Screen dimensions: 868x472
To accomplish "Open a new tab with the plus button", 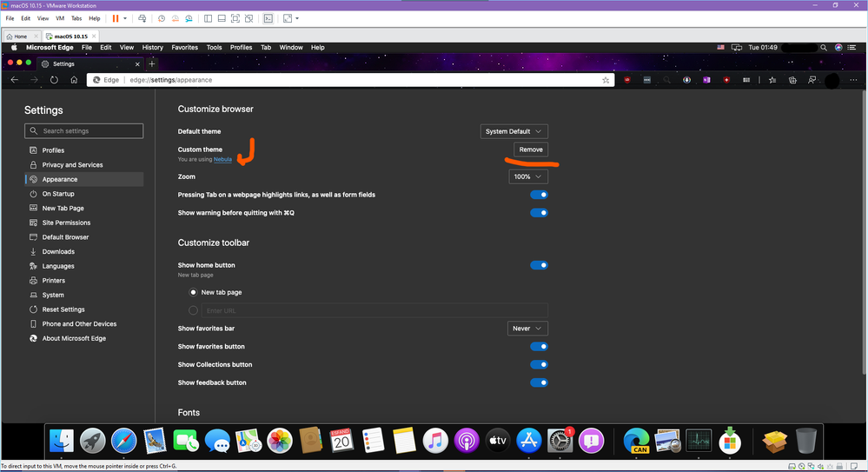I will pos(152,63).
